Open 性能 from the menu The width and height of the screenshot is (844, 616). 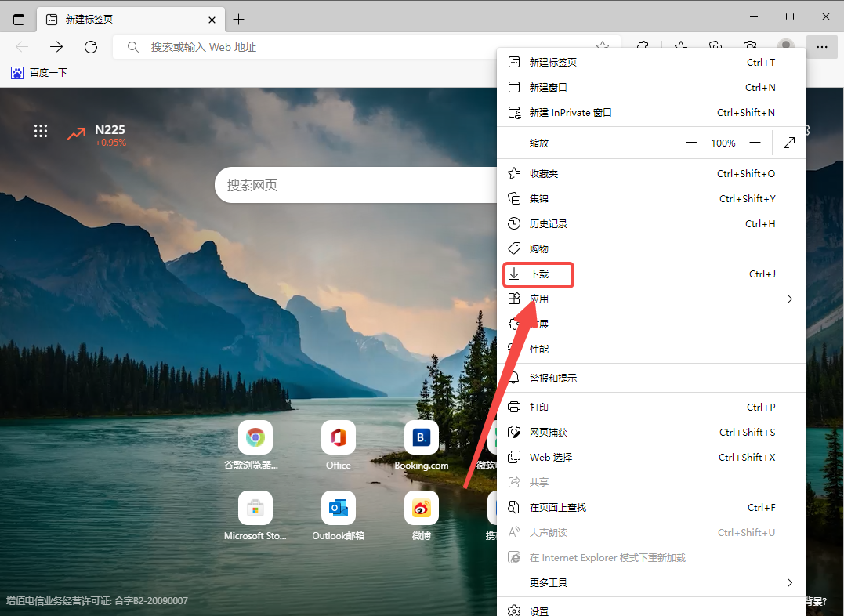pyautogui.click(x=651, y=350)
